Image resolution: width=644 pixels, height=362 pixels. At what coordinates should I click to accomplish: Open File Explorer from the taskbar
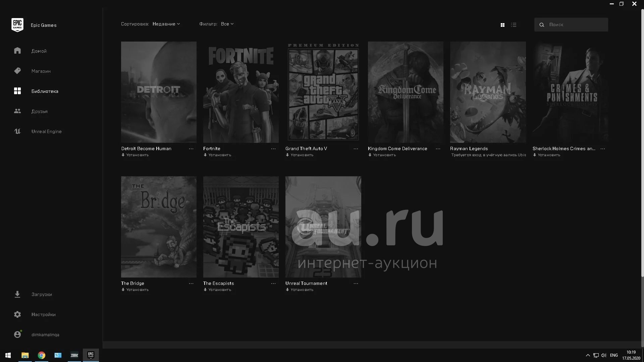point(25,355)
